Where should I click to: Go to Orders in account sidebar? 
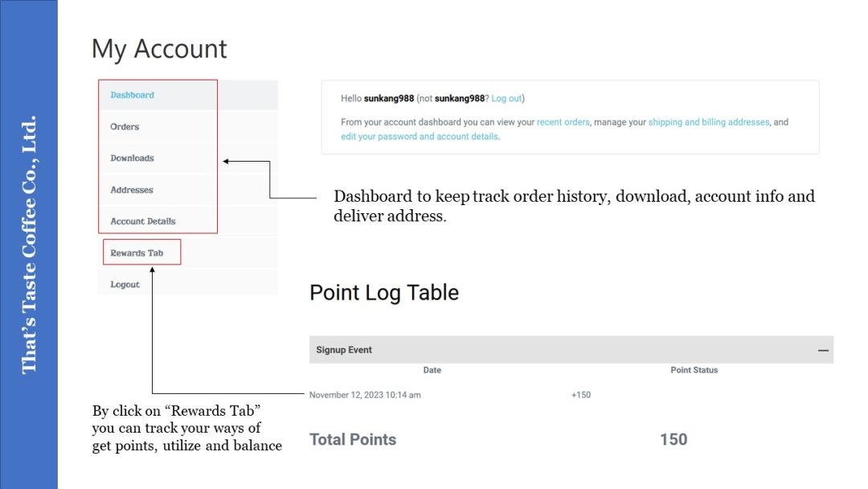(x=125, y=126)
